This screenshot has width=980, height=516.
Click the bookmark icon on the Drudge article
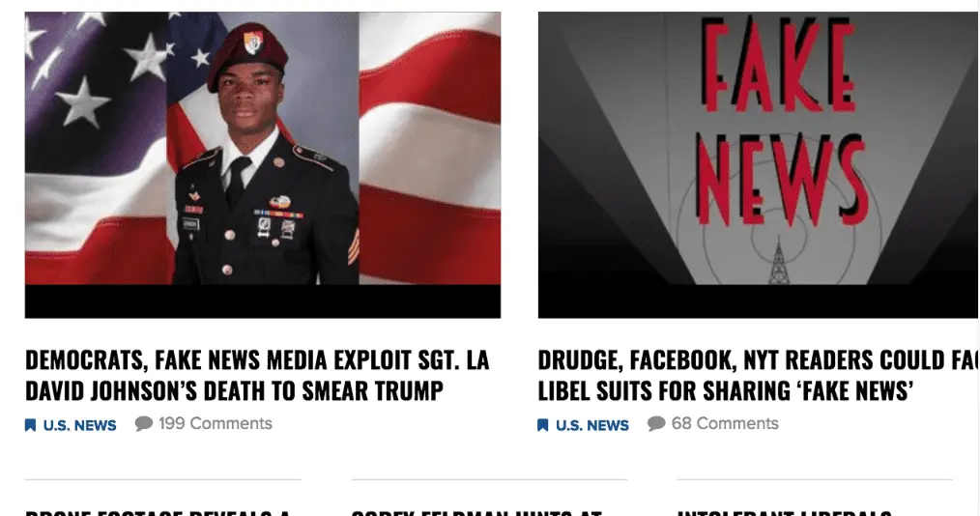click(x=542, y=425)
